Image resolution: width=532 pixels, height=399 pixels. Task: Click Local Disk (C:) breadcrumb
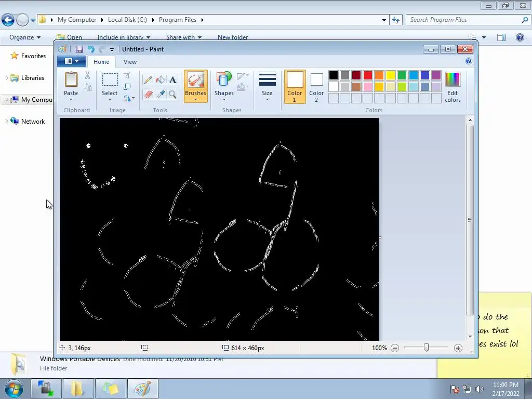(127, 20)
